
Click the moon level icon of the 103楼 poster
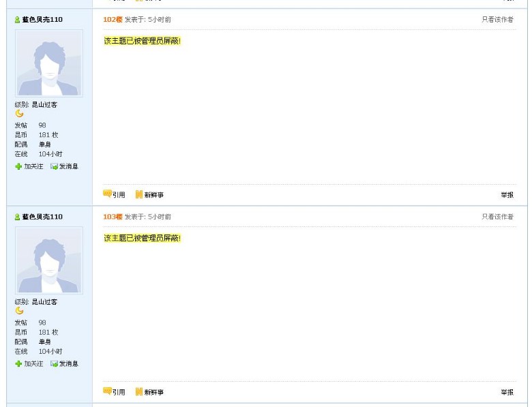19,311
